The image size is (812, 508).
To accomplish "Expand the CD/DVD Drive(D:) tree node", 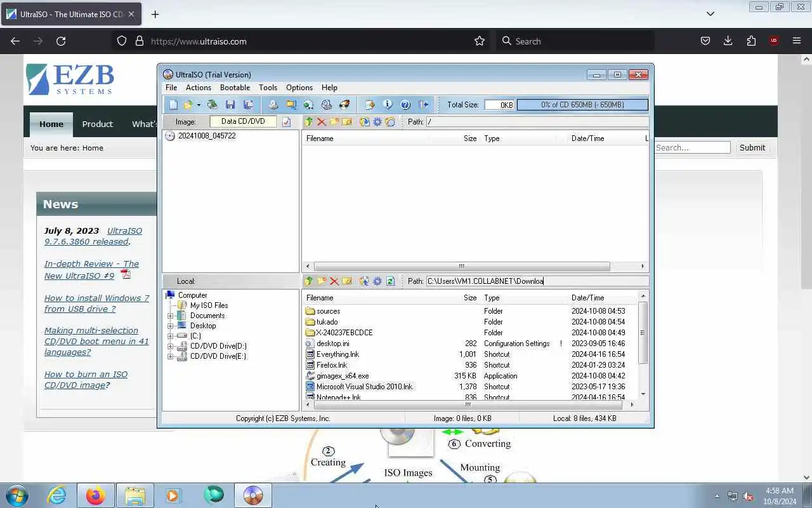I will [170, 346].
